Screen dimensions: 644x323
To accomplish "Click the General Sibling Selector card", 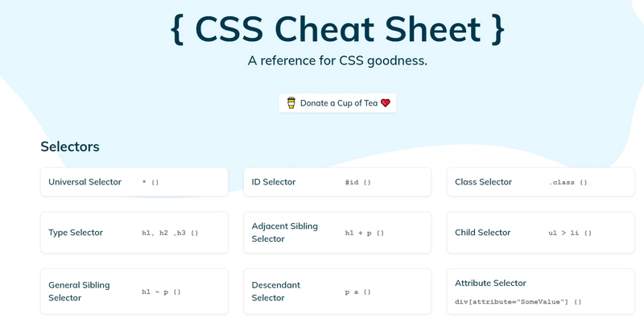I will (x=134, y=292).
